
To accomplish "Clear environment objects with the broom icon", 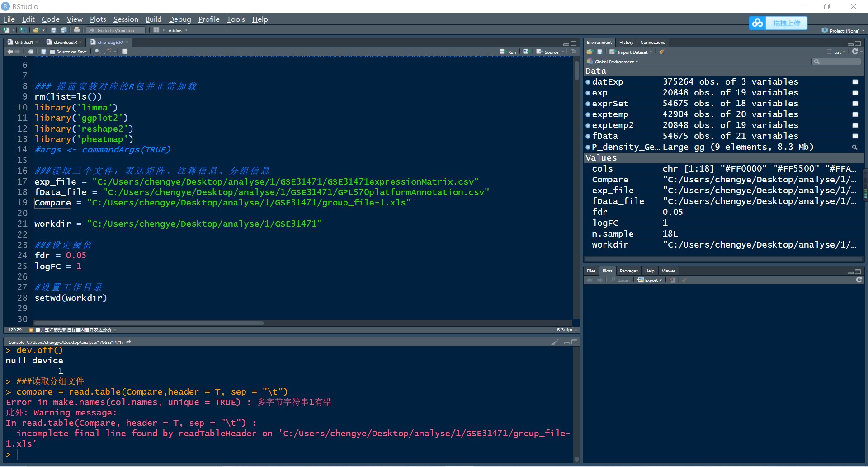I will [661, 52].
